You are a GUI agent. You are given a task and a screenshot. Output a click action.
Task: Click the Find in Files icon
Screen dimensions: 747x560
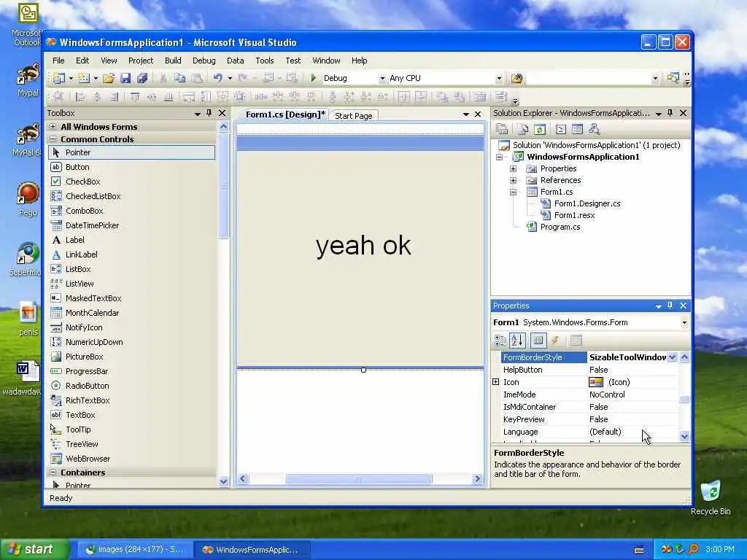(x=517, y=78)
